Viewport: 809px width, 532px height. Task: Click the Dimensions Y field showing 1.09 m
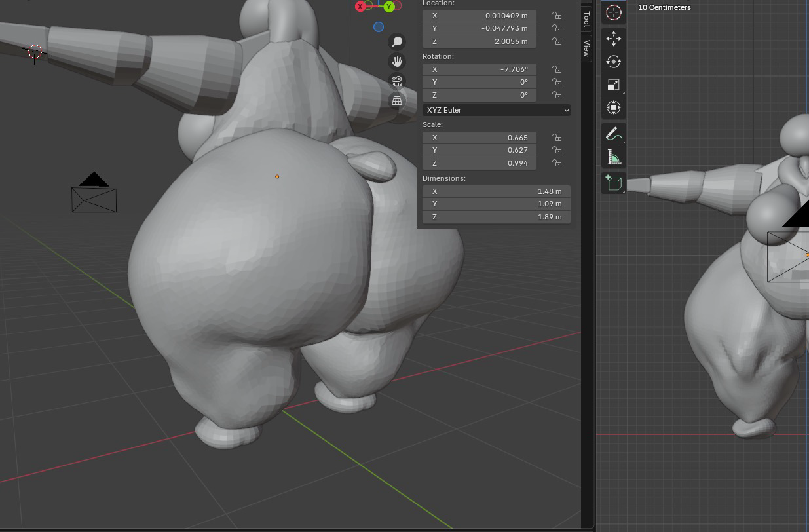click(x=497, y=204)
